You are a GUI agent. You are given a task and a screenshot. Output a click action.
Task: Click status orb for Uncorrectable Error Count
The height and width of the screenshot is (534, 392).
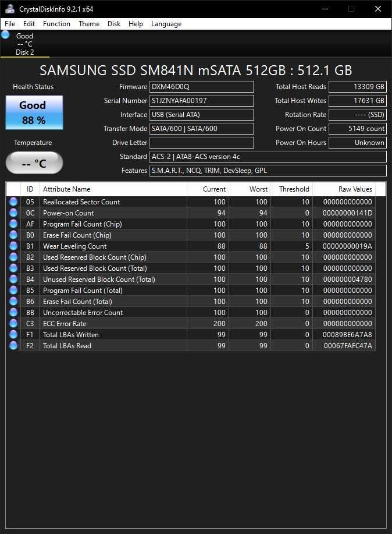[x=13, y=312]
